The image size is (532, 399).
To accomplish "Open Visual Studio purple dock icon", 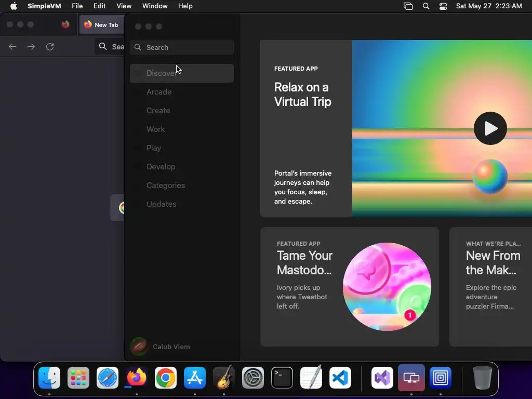I will pos(382,378).
